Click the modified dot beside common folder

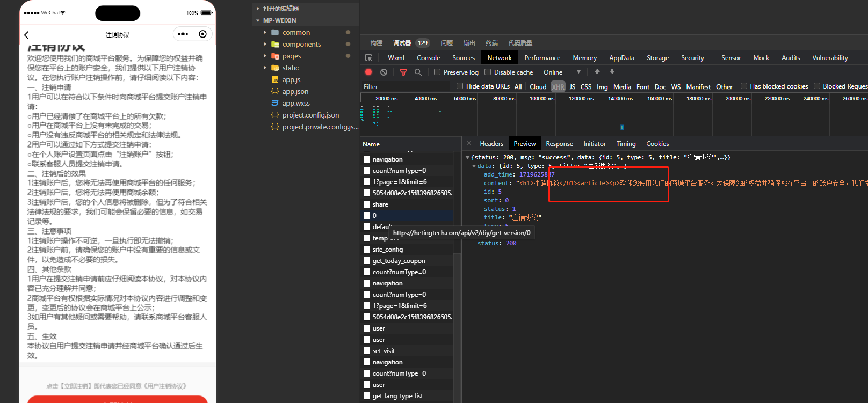pyautogui.click(x=348, y=32)
